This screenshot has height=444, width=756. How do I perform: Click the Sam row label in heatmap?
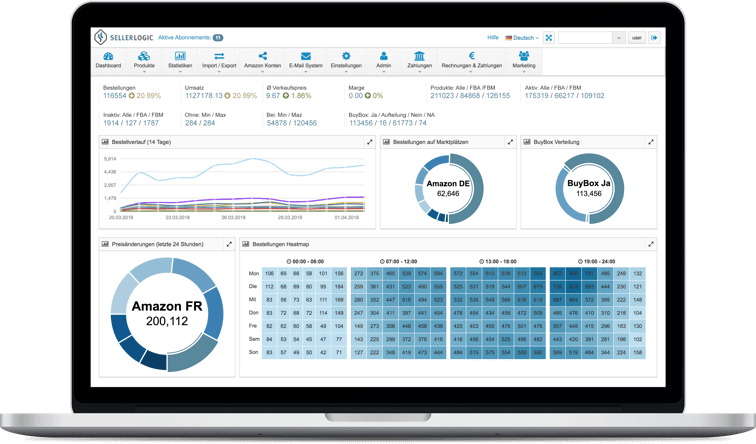tap(254, 339)
